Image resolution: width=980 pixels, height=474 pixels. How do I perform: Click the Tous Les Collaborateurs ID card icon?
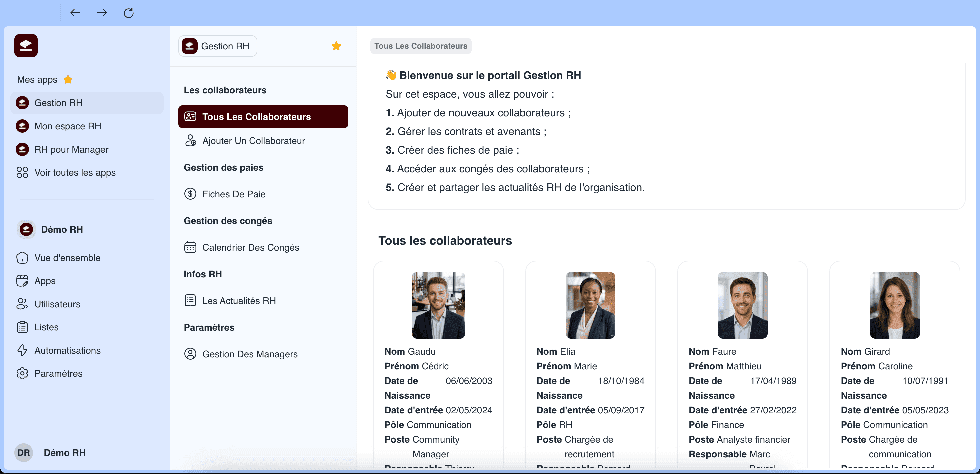tap(190, 116)
